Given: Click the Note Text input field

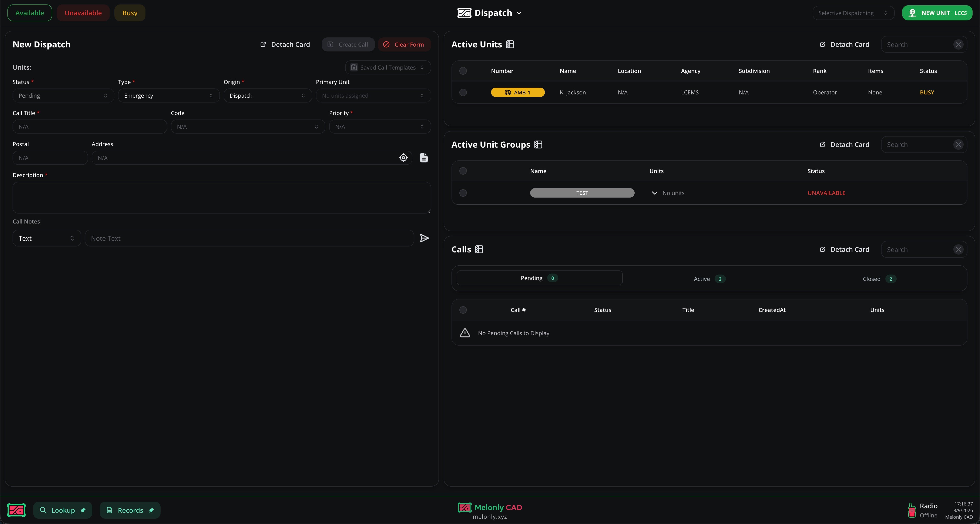Looking at the screenshot, I should tap(249, 238).
